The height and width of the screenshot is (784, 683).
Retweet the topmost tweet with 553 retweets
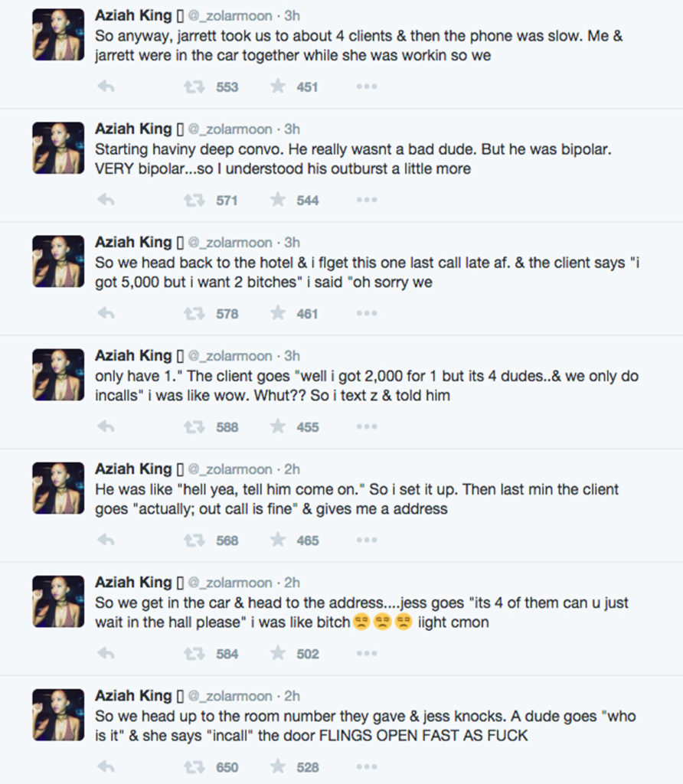coord(194,86)
